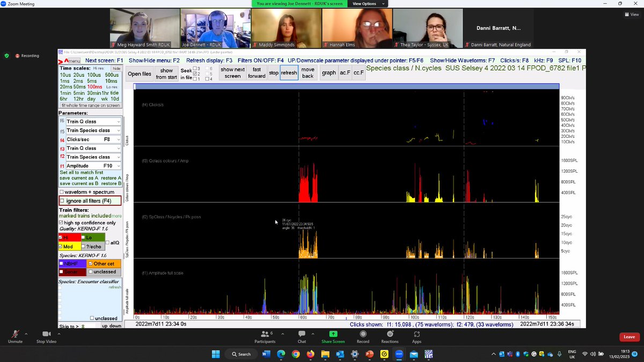Open the Reactions icon
The height and width of the screenshot is (362, 644).
390,334
